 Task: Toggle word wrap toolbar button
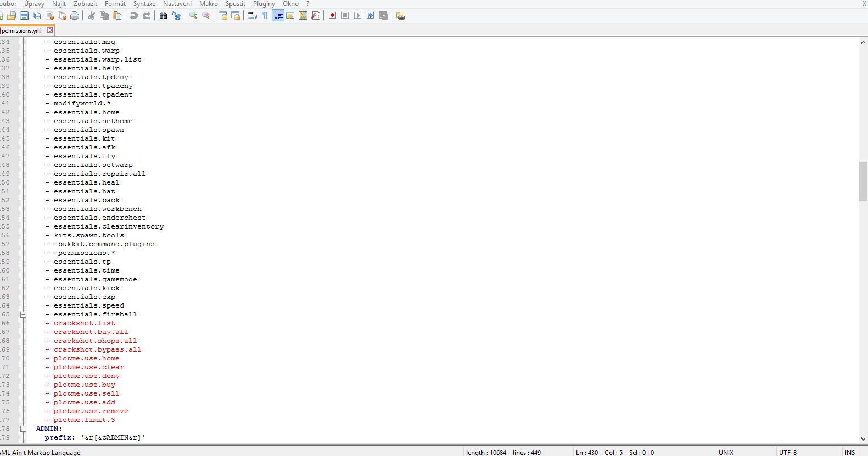coord(252,15)
